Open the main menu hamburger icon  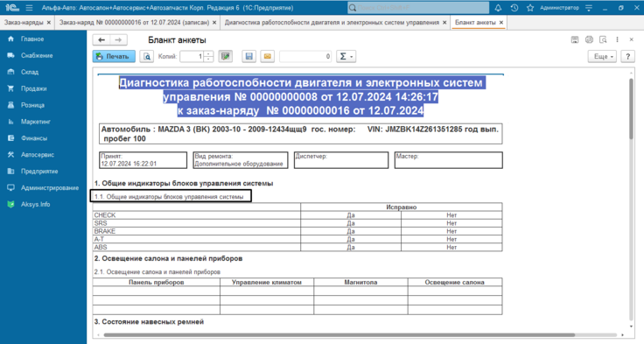[29, 8]
